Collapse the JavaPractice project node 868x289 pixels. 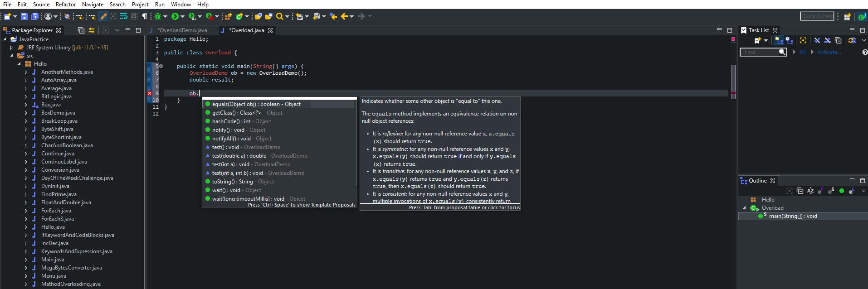[x=5, y=39]
